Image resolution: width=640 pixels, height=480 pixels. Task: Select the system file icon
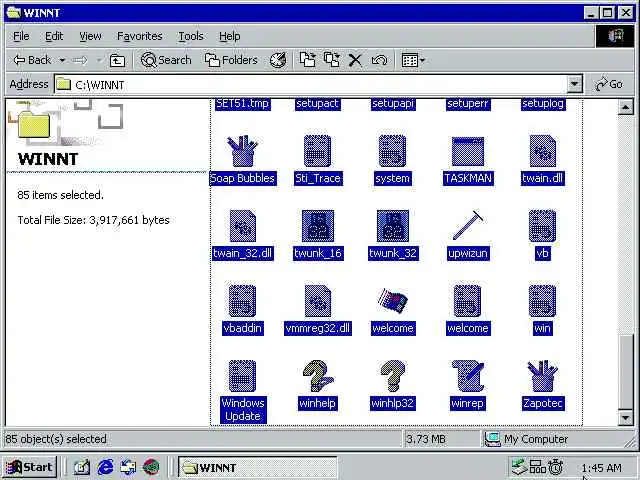[x=392, y=151]
